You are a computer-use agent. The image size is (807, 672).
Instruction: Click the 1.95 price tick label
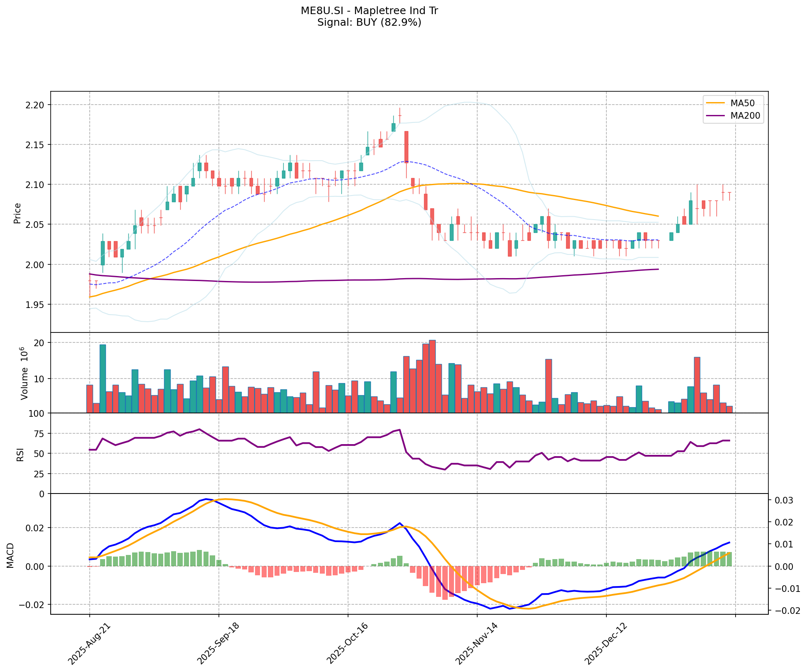tap(35, 305)
